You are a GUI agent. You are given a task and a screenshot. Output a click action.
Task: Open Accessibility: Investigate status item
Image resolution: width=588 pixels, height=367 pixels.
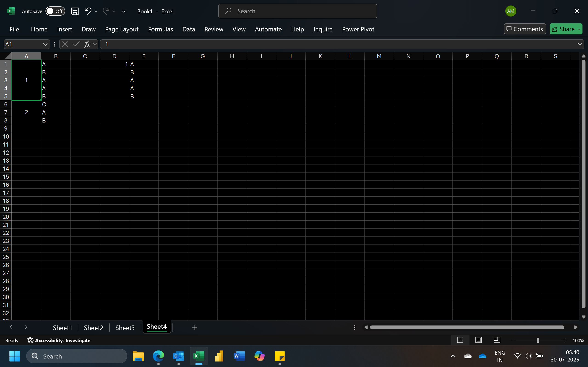click(59, 340)
